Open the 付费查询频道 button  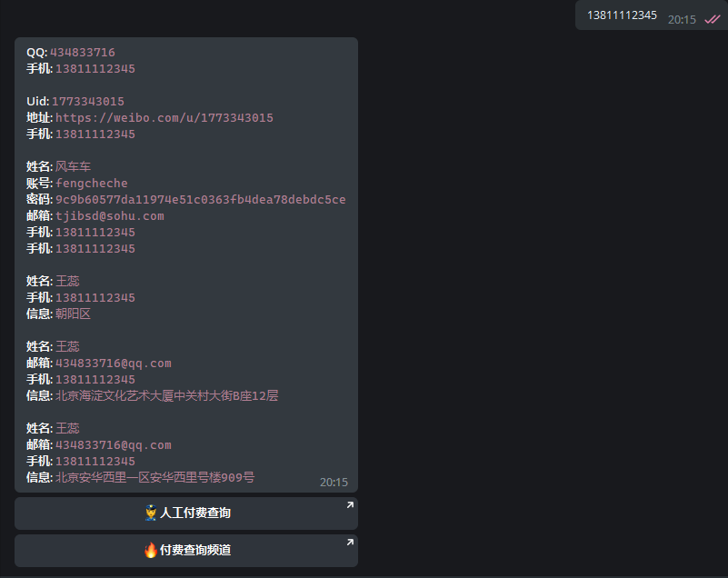coord(186,551)
